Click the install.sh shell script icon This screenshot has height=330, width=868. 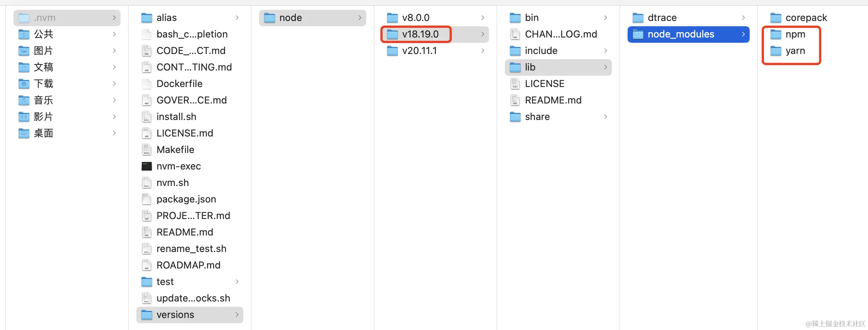(146, 117)
